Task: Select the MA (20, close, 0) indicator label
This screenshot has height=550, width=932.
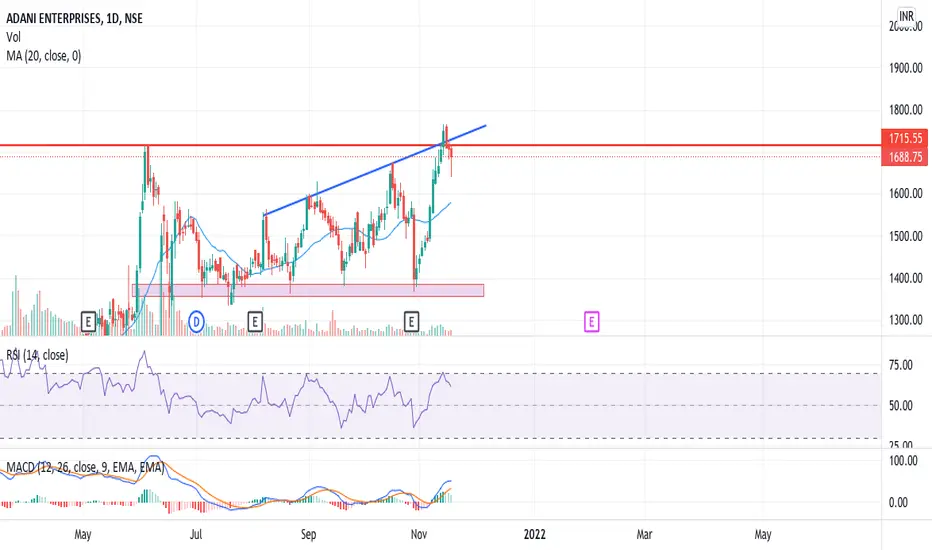Action: point(43,56)
